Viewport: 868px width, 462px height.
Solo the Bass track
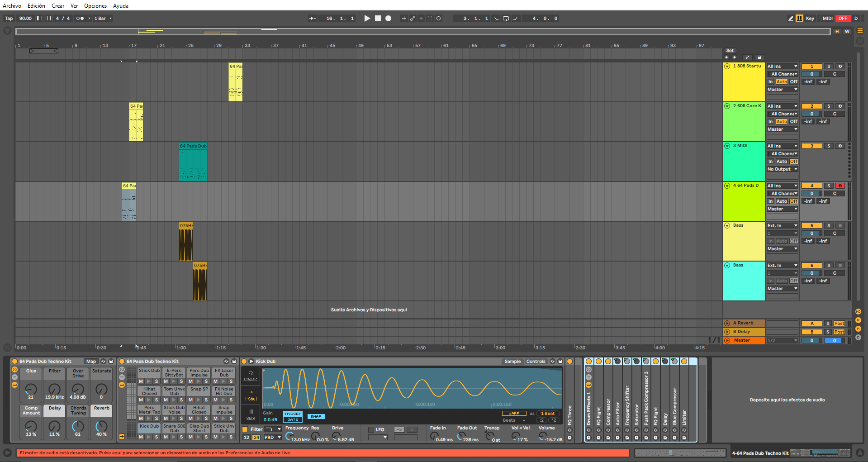829,225
